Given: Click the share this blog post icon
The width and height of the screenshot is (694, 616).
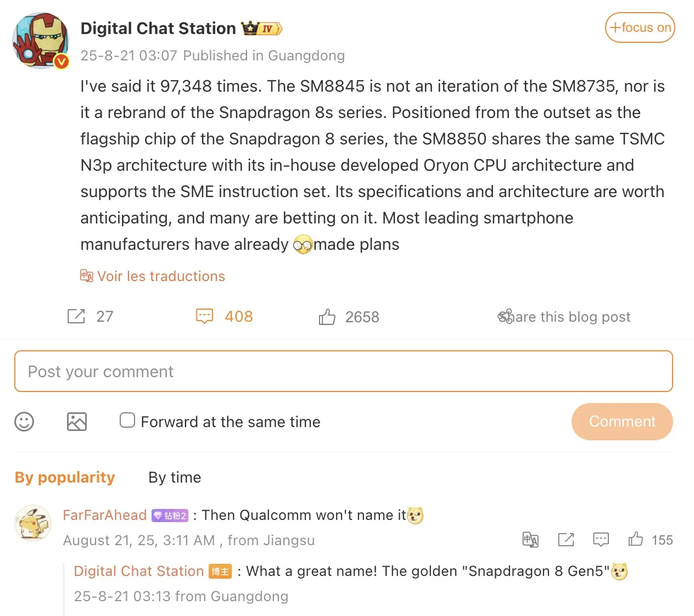Looking at the screenshot, I should (x=505, y=317).
